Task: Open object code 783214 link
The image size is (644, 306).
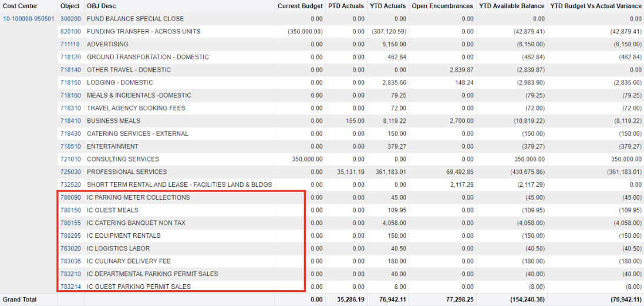Action: coord(70,287)
